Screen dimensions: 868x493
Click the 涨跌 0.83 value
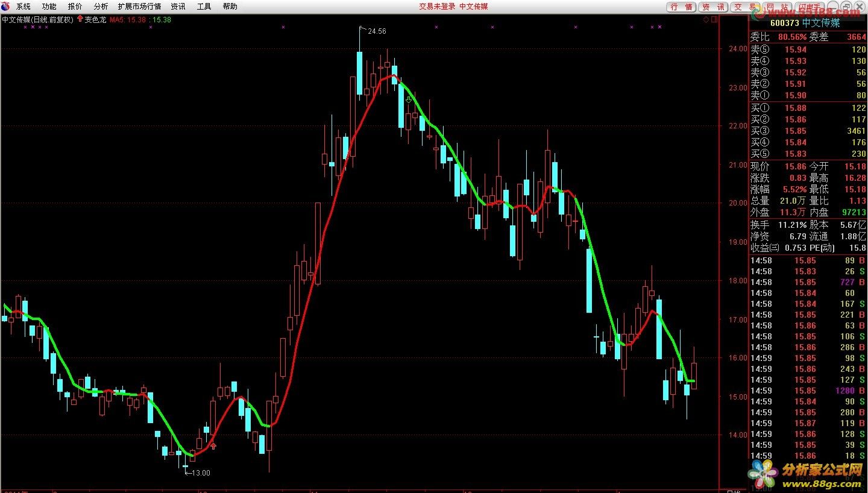[x=797, y=178]
